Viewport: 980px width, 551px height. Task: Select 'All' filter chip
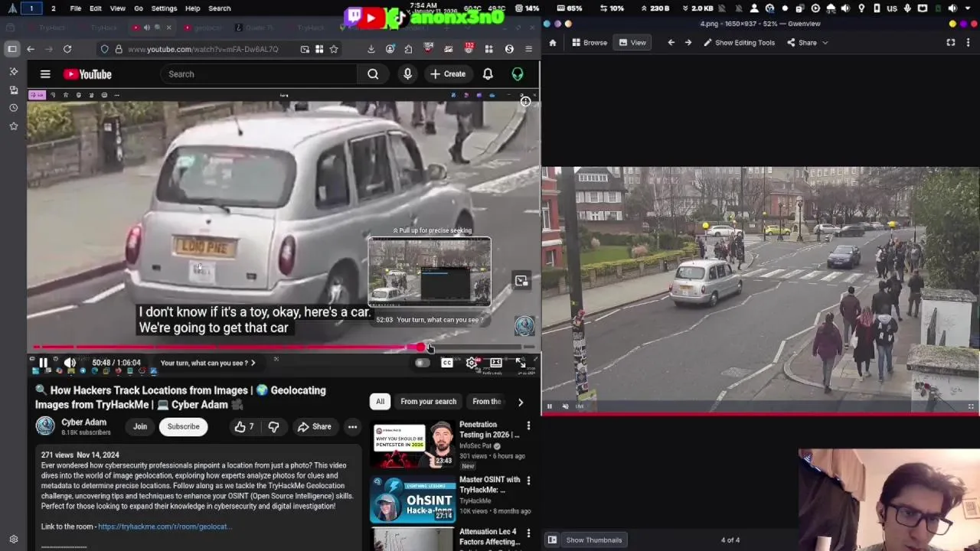click(380, 402)
